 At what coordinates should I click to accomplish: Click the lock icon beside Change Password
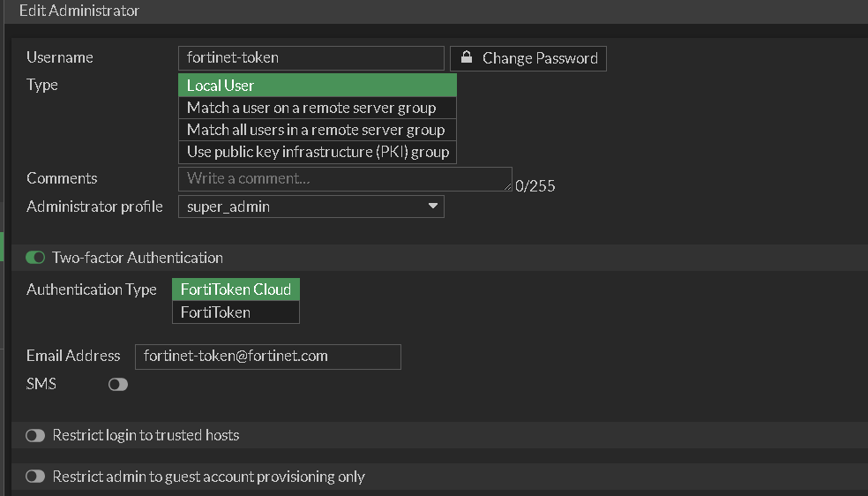pos(467,57)
